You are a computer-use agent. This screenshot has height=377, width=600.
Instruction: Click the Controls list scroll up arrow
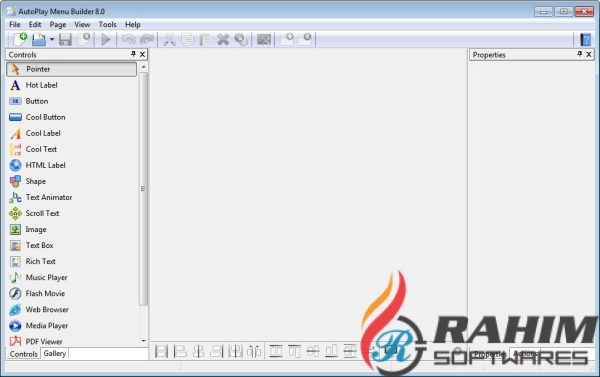[143, 67]
